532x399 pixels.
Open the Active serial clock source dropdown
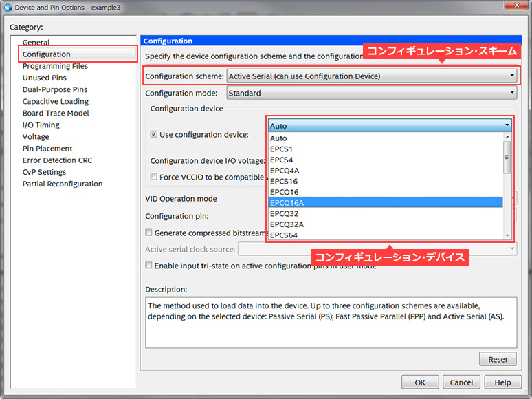[377, 249]
